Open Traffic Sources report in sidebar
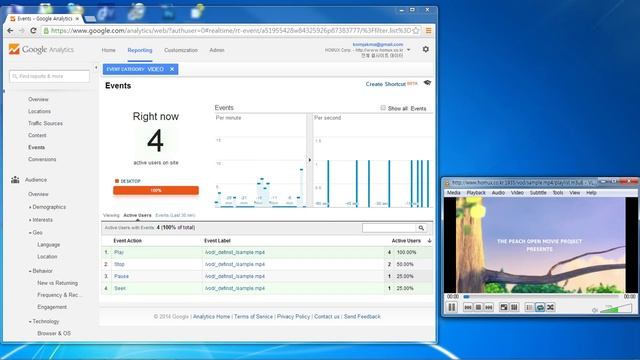This screenshot has height=360, width=640. click(45, 123)
